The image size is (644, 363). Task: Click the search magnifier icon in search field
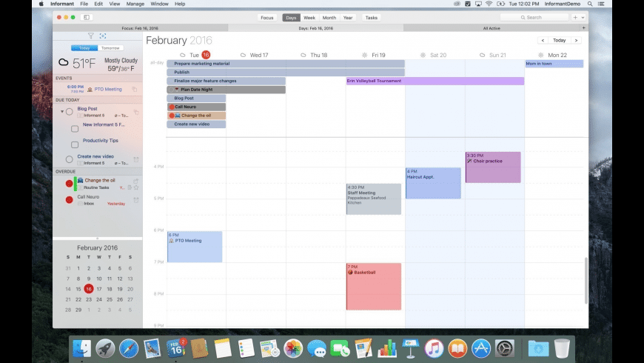click(x=523, y=18)
